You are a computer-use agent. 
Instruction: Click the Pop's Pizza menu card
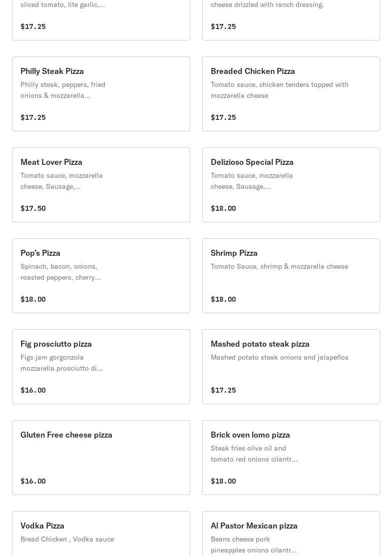pyautogui.click(x=101, y=276)
